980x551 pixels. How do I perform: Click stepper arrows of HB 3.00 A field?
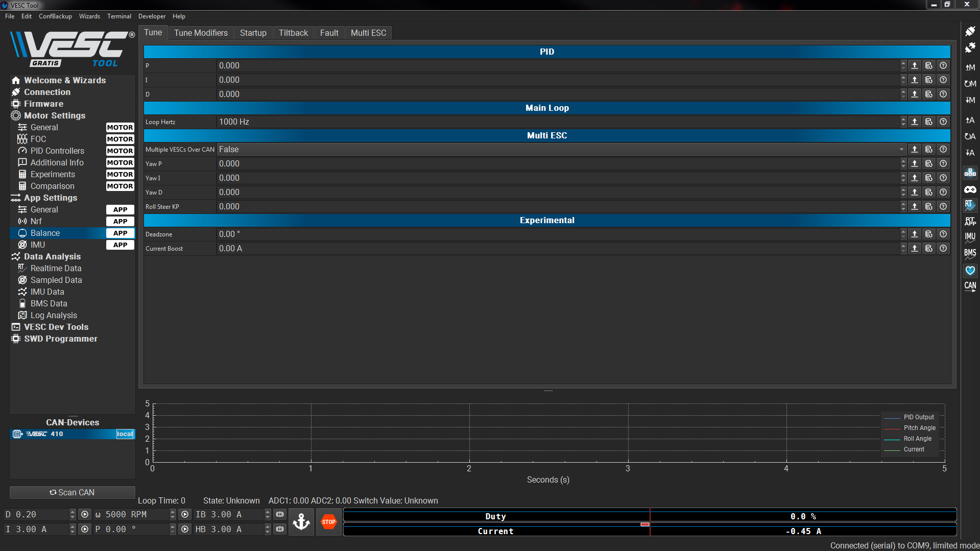coord(268,530)
